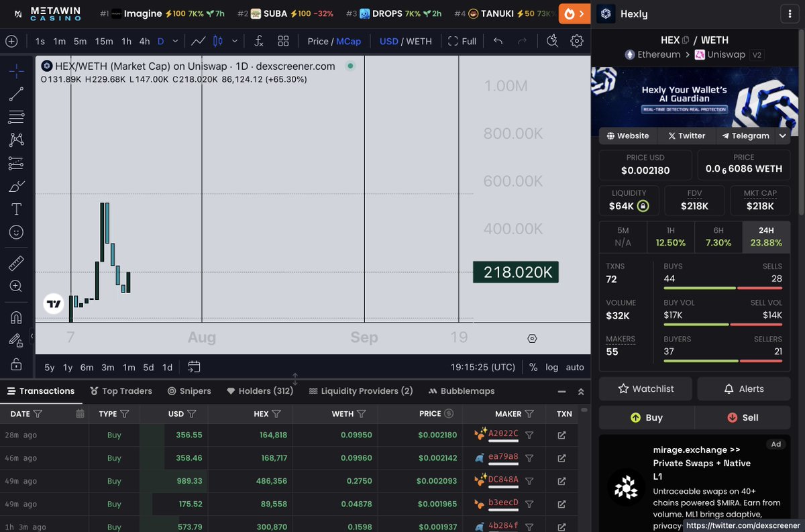Select the 1H price change tab
The image size is (805, 532).
[671, 236]
